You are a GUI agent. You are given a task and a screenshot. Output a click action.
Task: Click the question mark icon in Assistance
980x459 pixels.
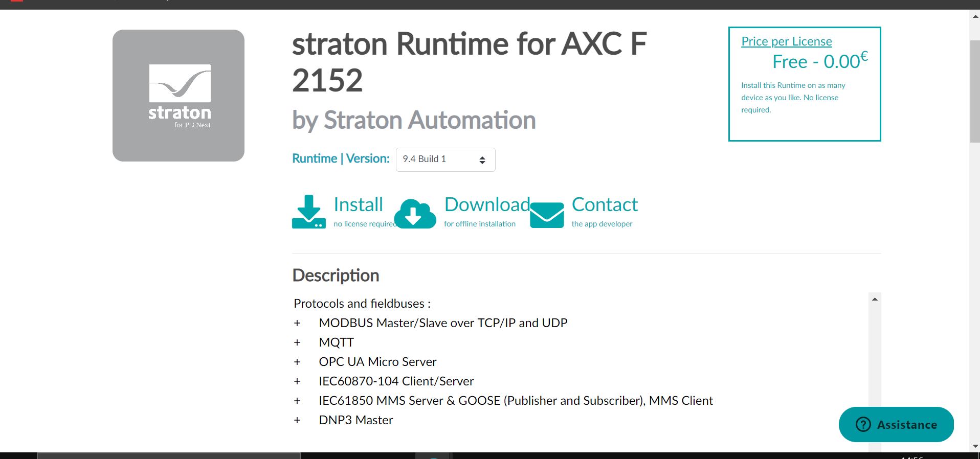click(x=863, y=424)
